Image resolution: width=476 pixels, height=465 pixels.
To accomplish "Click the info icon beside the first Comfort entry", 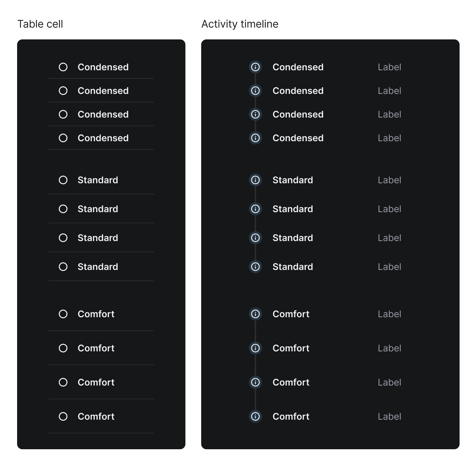I will click(255, 314).
